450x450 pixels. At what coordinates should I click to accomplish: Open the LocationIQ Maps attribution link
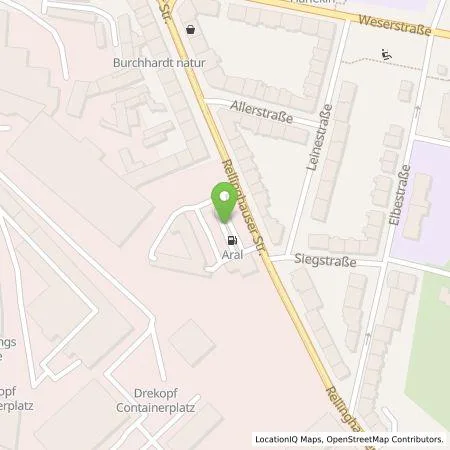click(289, 439)
